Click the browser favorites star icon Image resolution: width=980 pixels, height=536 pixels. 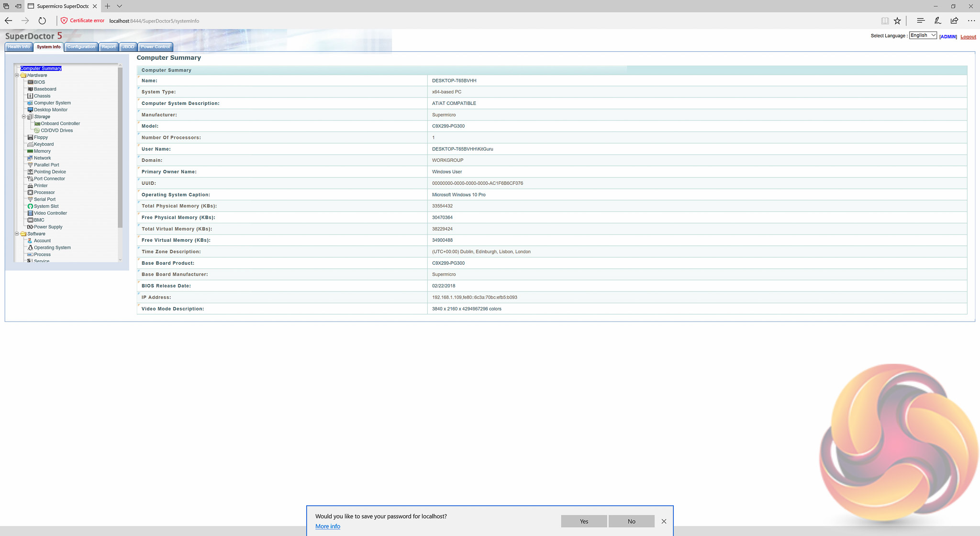pyautogui.click(x=897, y=21)
